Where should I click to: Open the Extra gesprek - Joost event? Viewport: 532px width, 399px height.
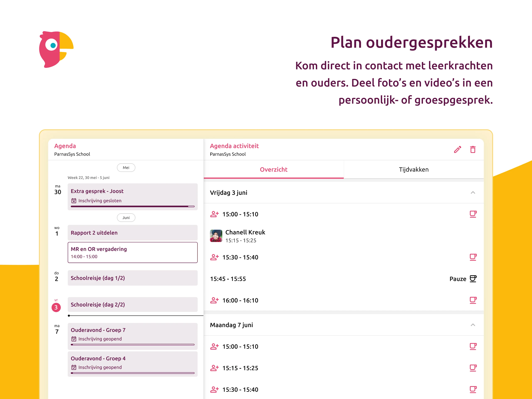(133, 197)
